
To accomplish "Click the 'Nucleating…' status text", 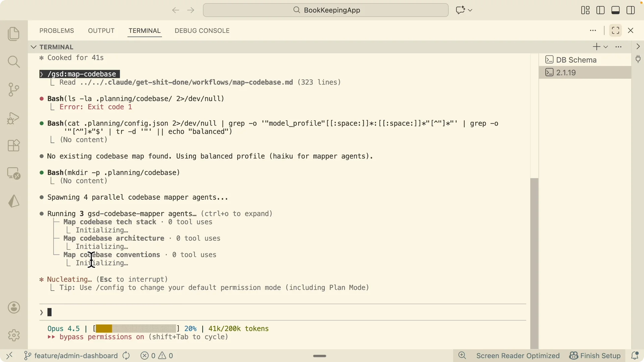I will point(69,279).
